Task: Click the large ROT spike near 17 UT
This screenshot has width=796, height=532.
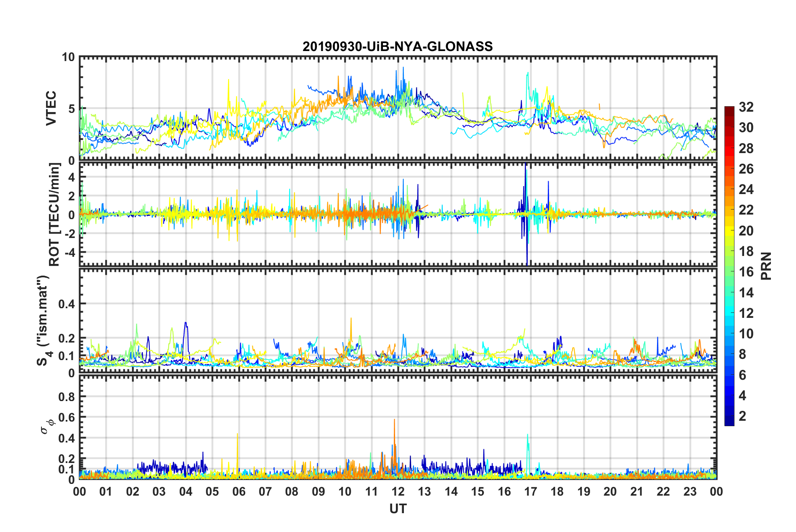Action: [526, 213]
